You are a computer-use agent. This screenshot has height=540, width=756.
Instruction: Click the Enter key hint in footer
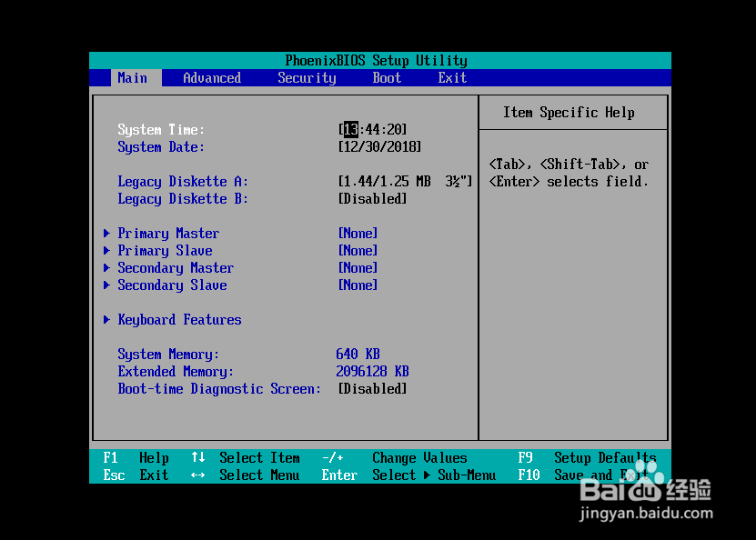(339, 475)
